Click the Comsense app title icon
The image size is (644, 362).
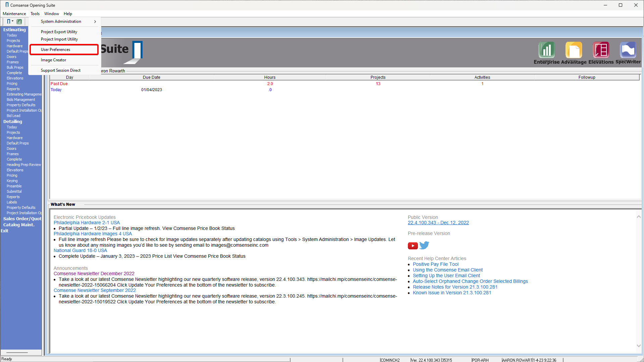coord(7,5)
